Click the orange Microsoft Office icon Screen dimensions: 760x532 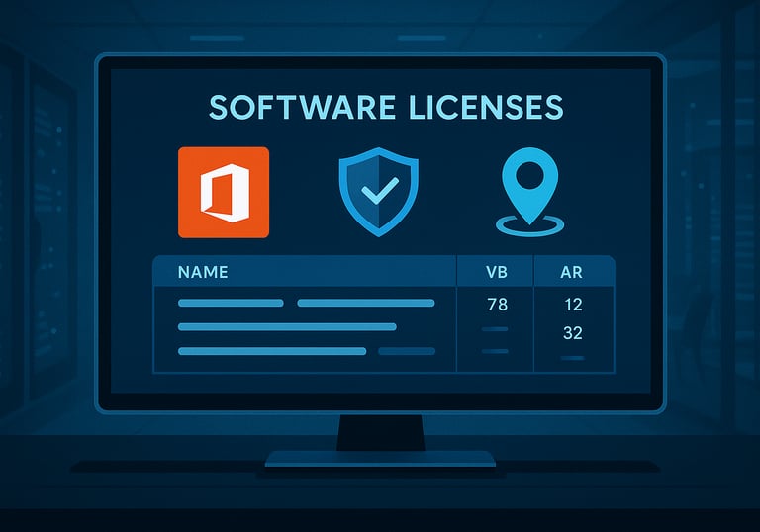(224, 193)
